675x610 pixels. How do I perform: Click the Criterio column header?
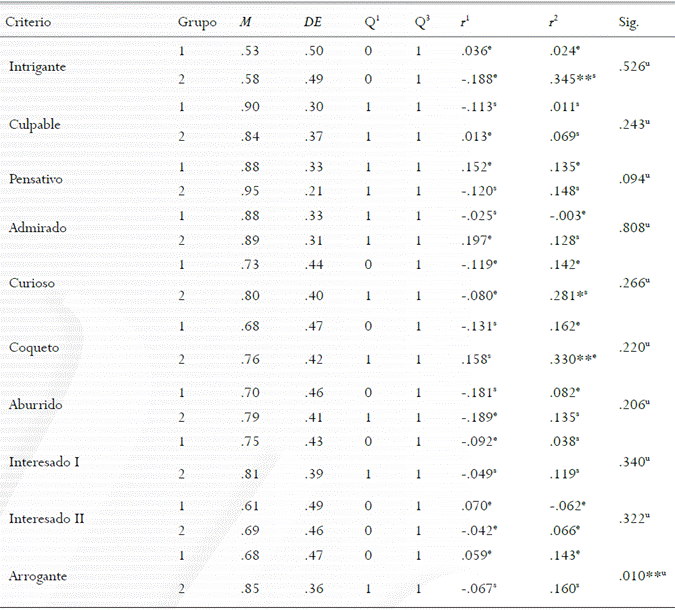[29, 21]
